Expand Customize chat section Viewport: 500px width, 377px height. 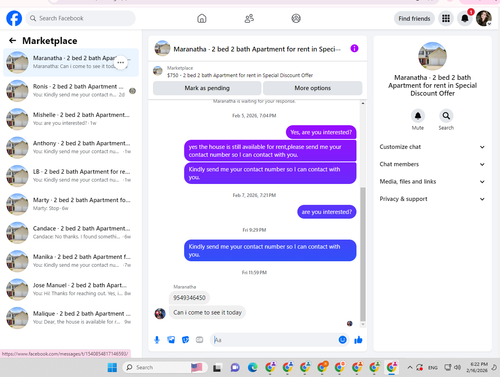click(432, 147)
